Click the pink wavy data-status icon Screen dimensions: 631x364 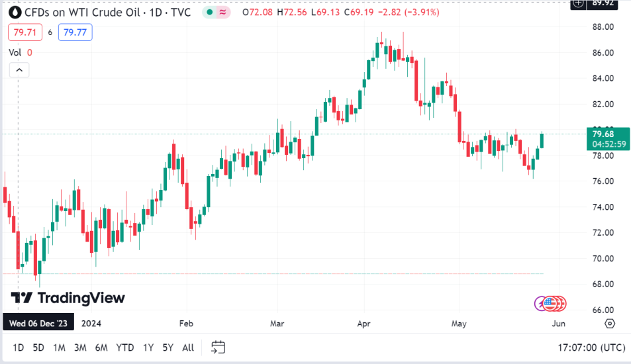224,12
